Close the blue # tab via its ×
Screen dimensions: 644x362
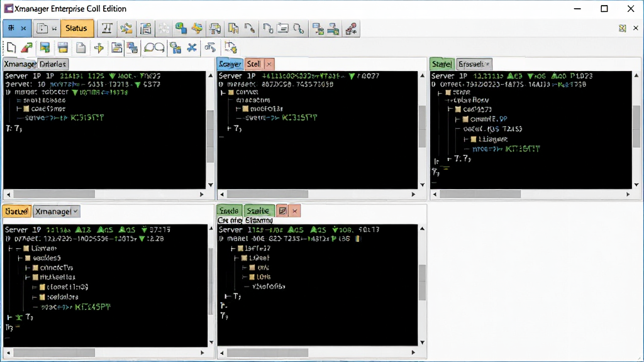(x=23, y=28)
